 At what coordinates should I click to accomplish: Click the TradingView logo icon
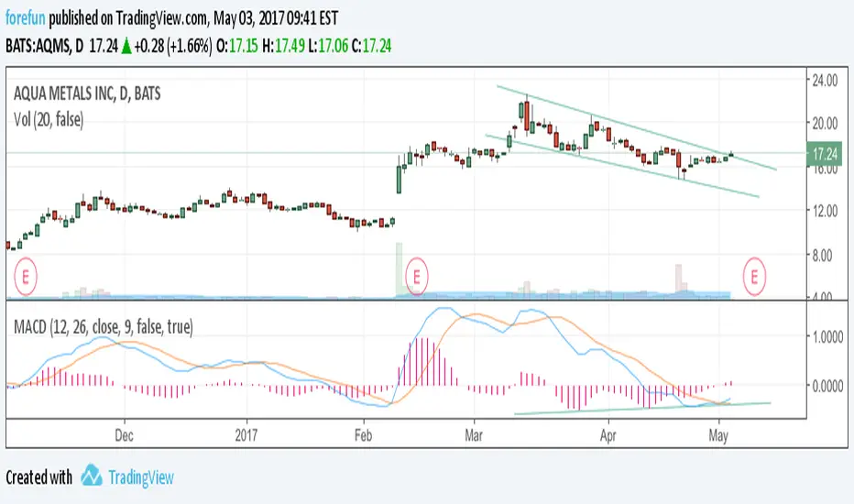click(92, 476)
